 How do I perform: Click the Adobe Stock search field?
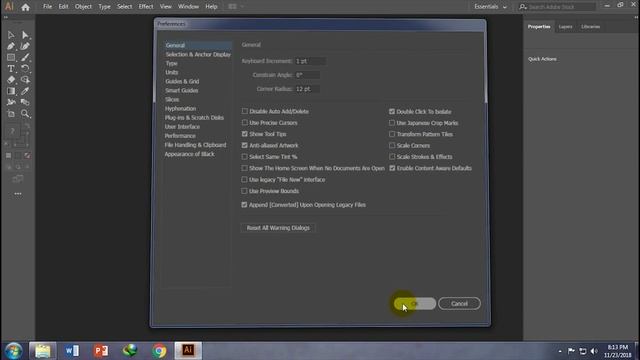pos(557,7)
